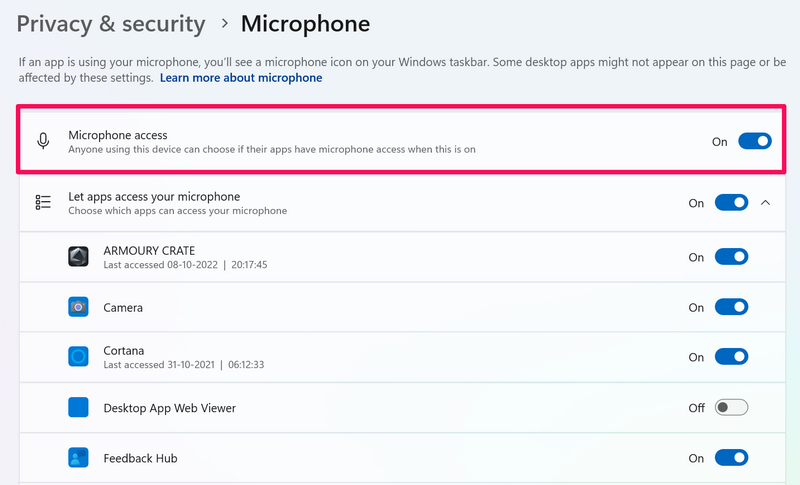Go back to Privacy & security breadcrumb
Image resolution: width=800 pixels, height=485 pixels.
(111, 23)
